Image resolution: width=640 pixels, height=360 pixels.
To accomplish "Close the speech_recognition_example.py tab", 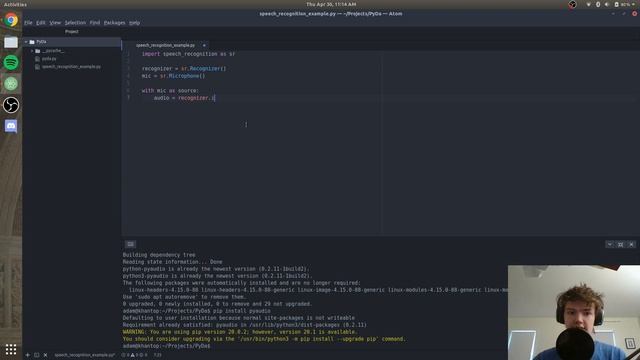I will 204,45.
